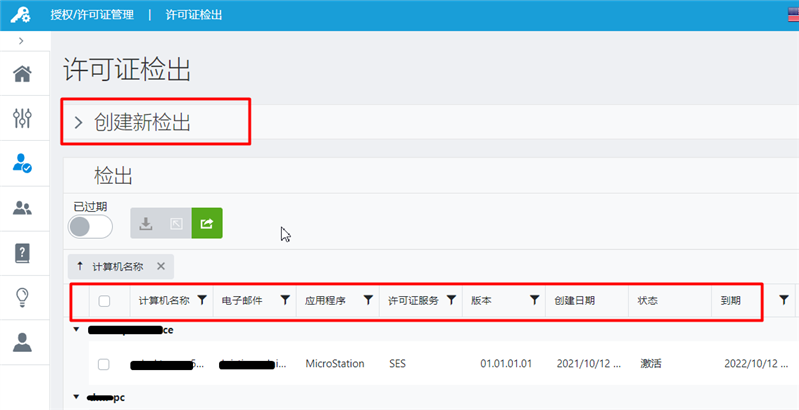Click the 检出 section heading
The height and width of the screenshot is (410, 799).
[113, 176]
